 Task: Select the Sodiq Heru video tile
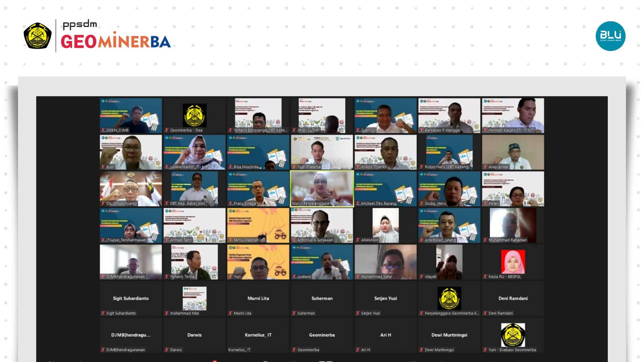(x=449, y=189)
